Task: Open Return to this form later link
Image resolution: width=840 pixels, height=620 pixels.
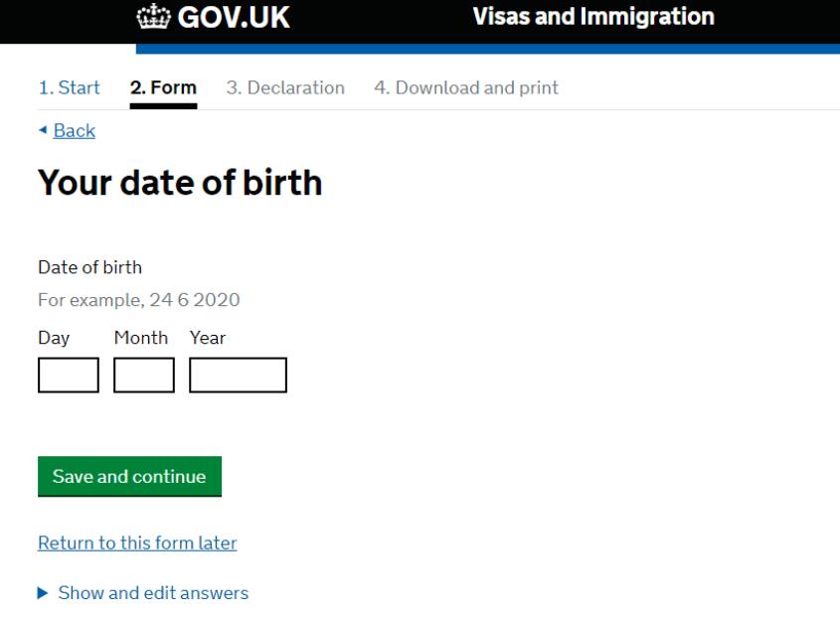Action: pos(137,542)
